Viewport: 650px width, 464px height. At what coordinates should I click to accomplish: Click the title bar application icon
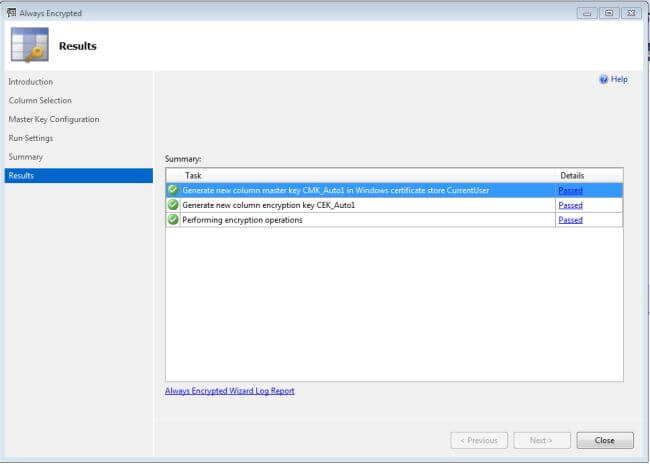click(x=11, y=13)
